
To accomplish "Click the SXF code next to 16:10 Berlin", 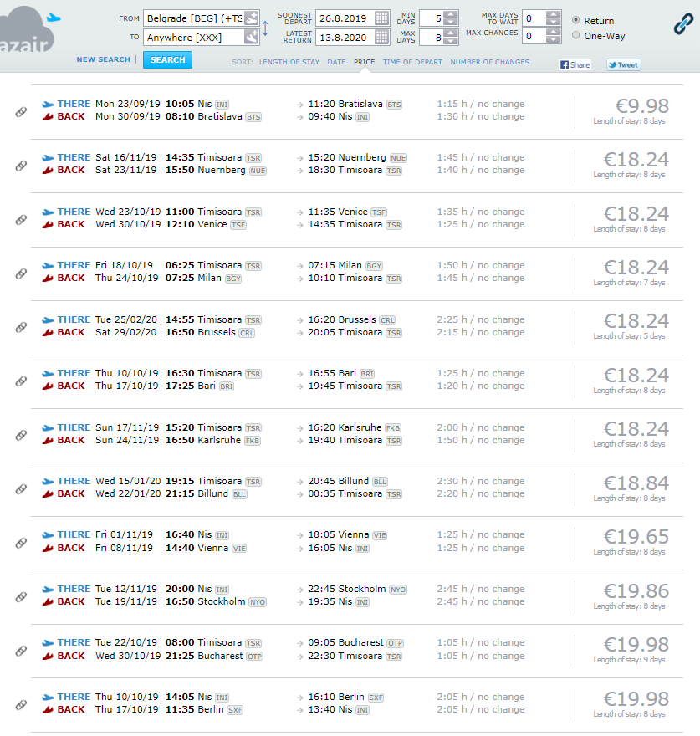I will coord(376,698).
